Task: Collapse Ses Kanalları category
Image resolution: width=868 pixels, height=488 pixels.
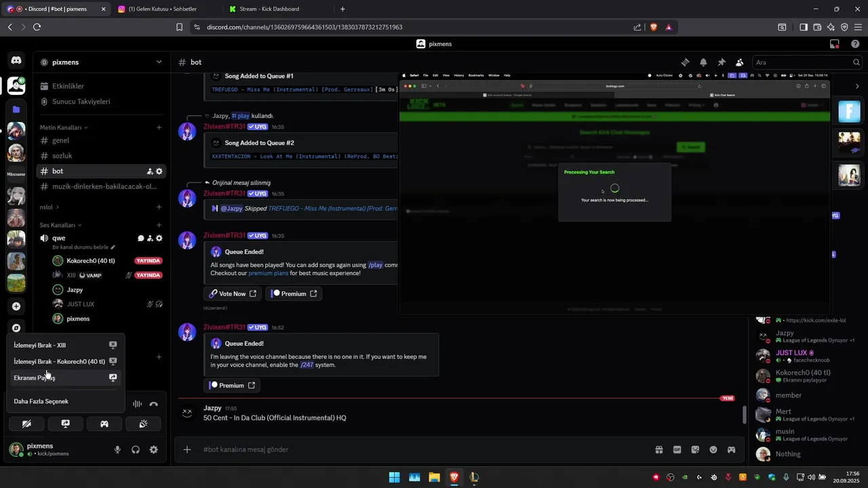Action: pyautogui.click(x=60, y=225)
